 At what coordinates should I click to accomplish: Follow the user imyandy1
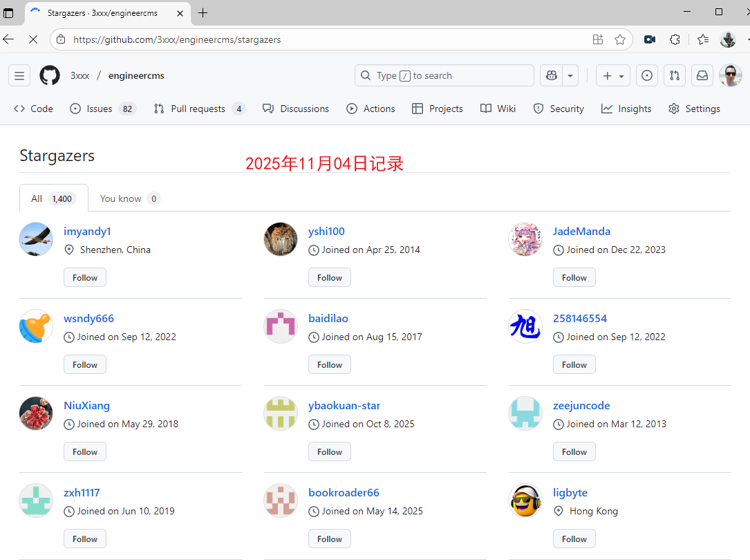pos(85,277)
